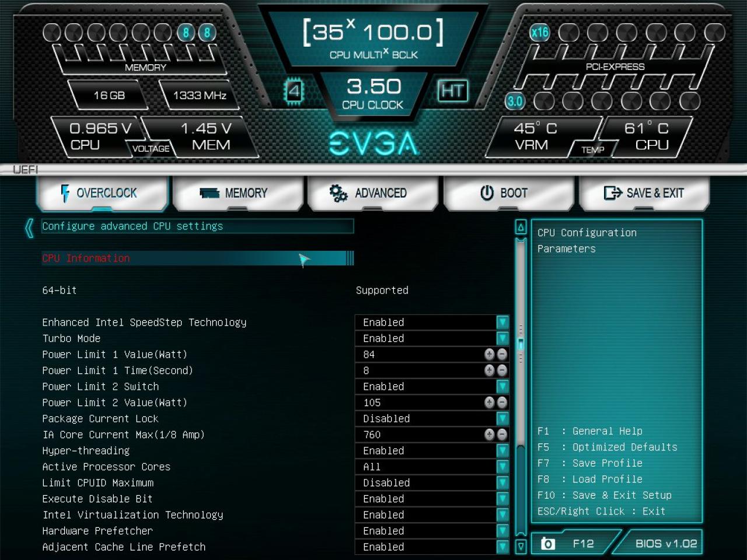Open Enhanced Intel SpeedStep Technology dropdown
The width and height of the screenshot is (747, 560).
tap(502, 322)
